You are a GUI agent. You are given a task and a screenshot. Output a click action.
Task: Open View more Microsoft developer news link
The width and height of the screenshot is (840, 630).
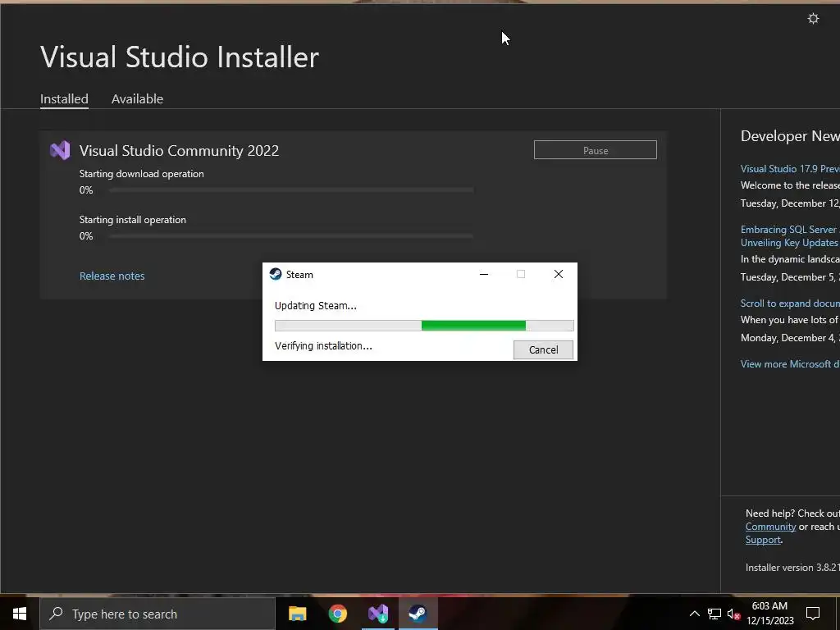[790, 363]
